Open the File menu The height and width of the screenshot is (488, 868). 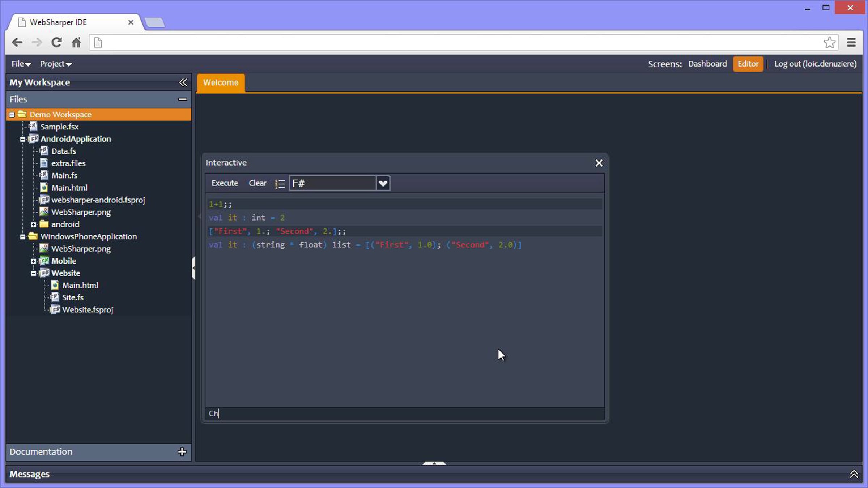(x=21, y=64)
